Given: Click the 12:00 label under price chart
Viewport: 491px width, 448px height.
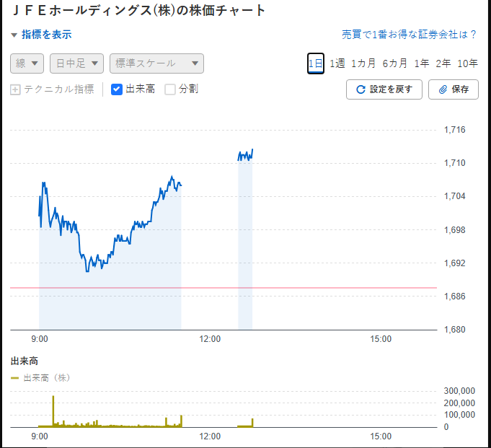Looking at the screenshot, I should coord(210,339).
